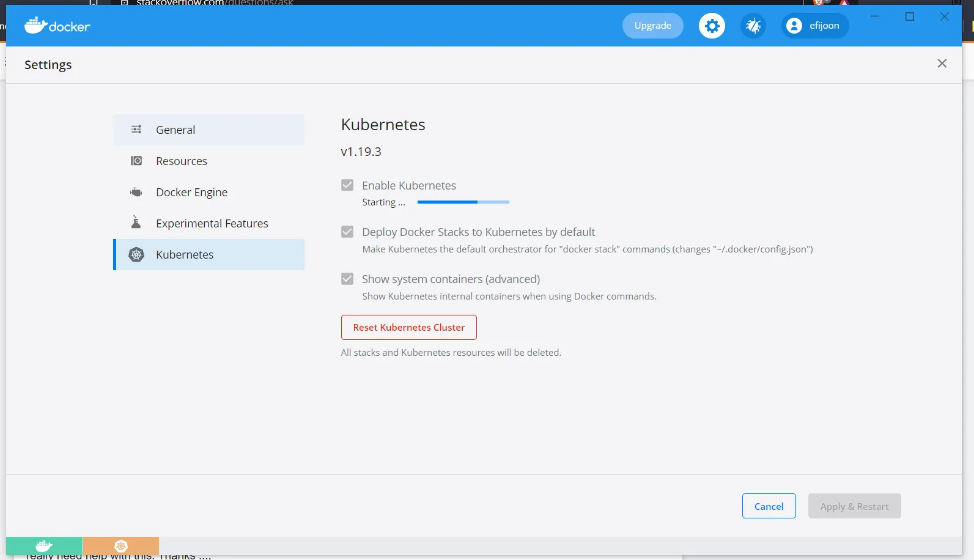Viewport: 974px width, 560px height.
Task: Click the efijoon user avatar icon
Action: [x=794, y=26]
